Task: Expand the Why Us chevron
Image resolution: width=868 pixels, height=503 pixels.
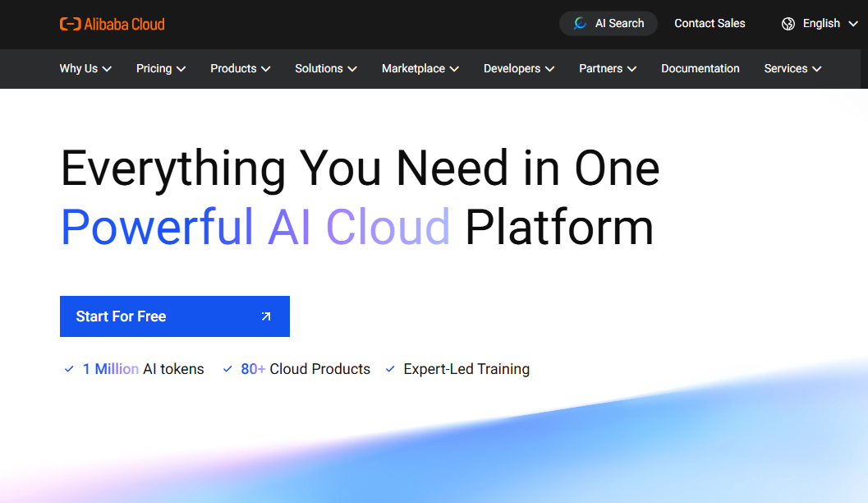Action: coord(107,69)
